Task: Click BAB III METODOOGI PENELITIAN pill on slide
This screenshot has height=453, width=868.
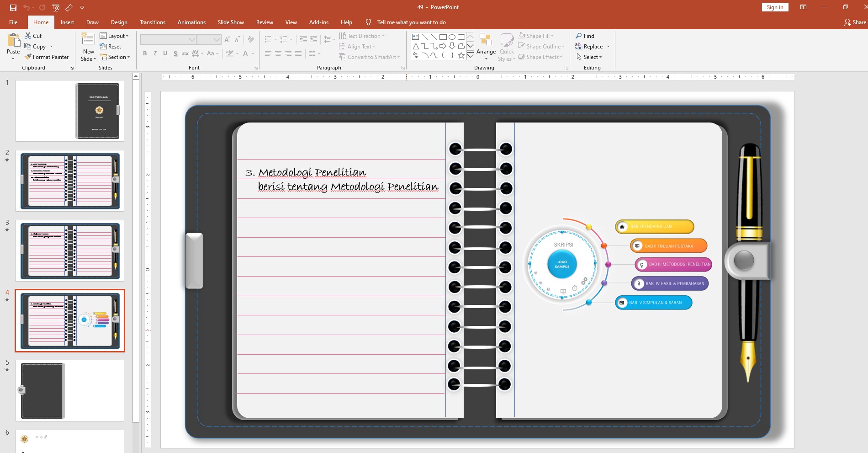Action: pos(673,264)
